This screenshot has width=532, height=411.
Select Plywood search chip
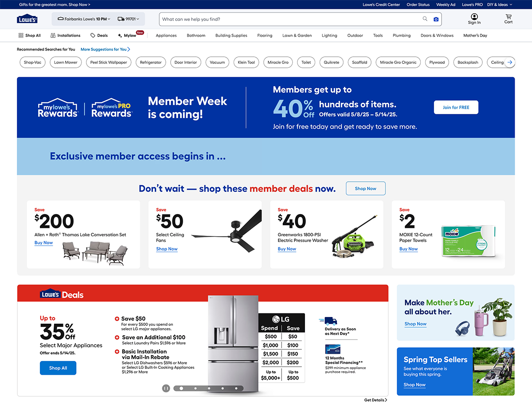[x=437, y=63]
